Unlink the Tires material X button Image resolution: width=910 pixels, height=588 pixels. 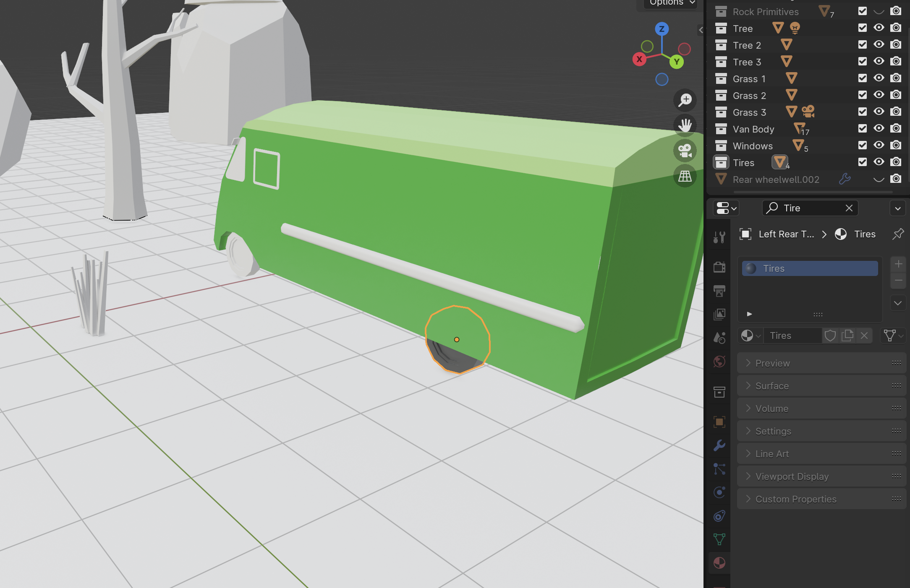click(x=864, y=336)
